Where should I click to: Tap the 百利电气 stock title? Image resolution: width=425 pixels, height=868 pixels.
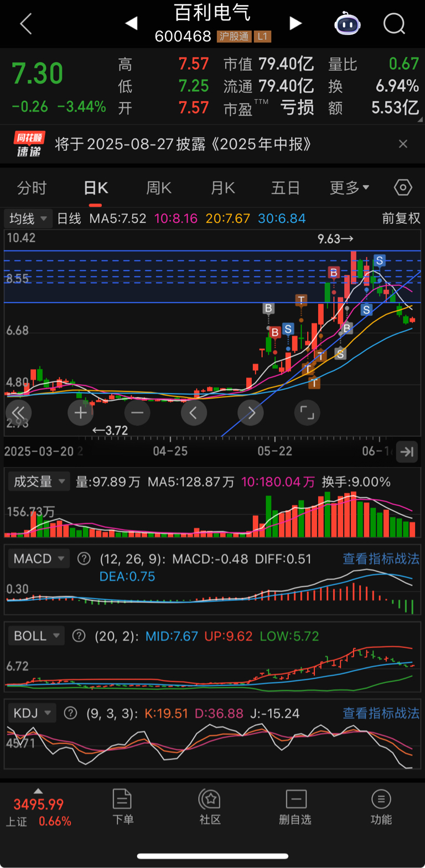click(212, 12)
